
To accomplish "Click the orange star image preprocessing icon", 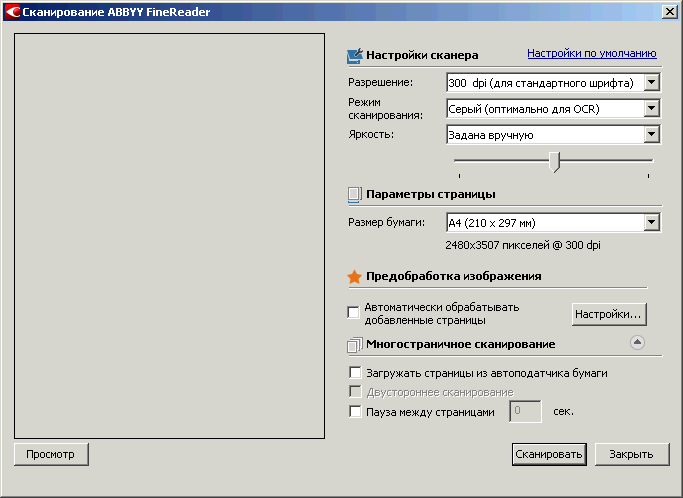I will pyautogui.click(x=355, y=276).
